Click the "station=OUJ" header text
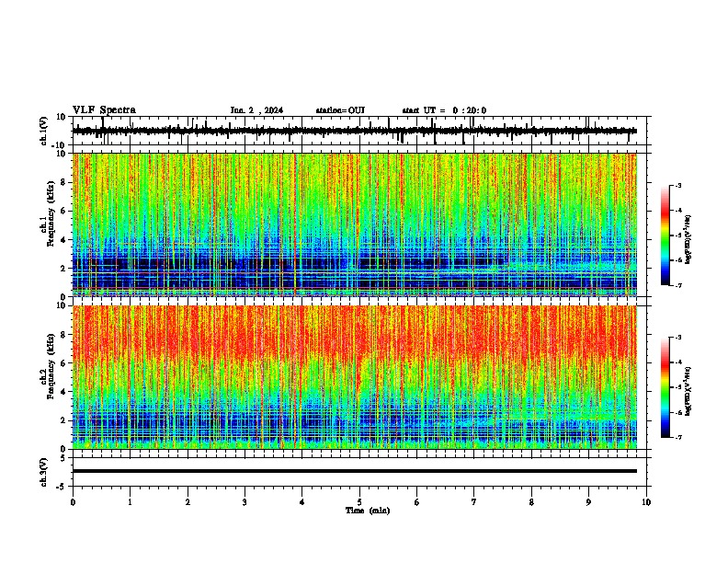Image resolution: width=728 pixels, height=563 pixels. click(x=340, y=110)
